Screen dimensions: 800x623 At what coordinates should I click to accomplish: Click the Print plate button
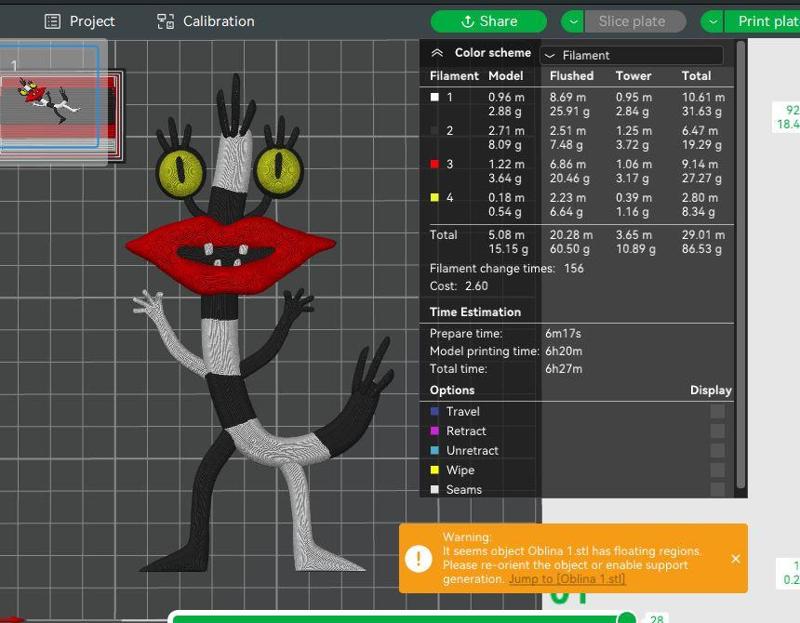pyautogui.click(x=762, y=21)
